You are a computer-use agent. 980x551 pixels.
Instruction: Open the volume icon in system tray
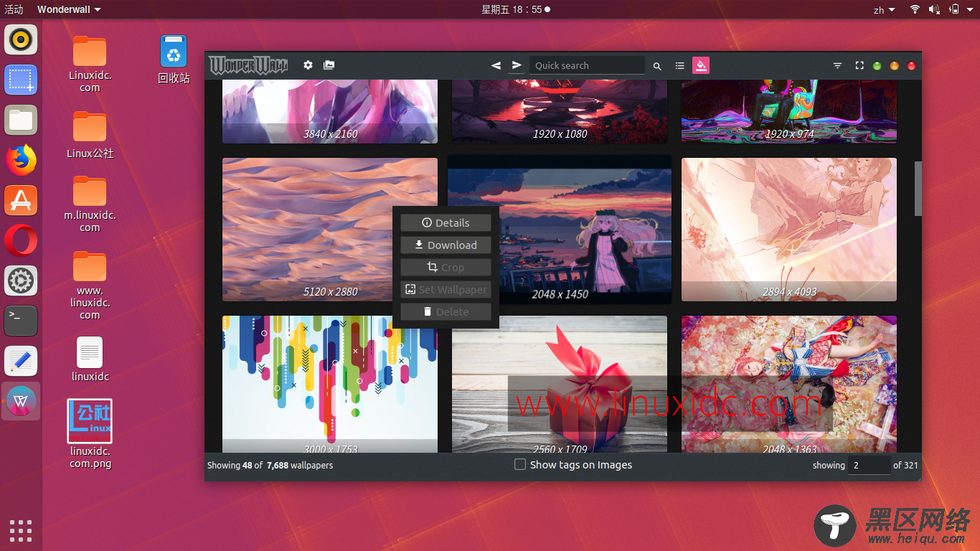(935, 9)
